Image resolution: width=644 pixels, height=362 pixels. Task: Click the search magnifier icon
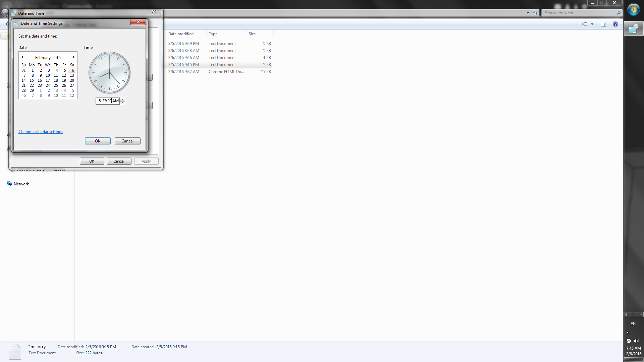(x=618, y=13)
